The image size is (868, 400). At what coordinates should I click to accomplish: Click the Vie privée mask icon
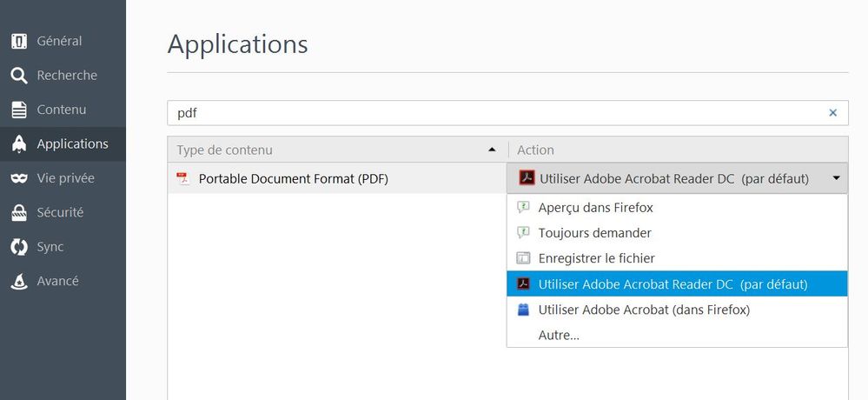[x=19, y=178]
